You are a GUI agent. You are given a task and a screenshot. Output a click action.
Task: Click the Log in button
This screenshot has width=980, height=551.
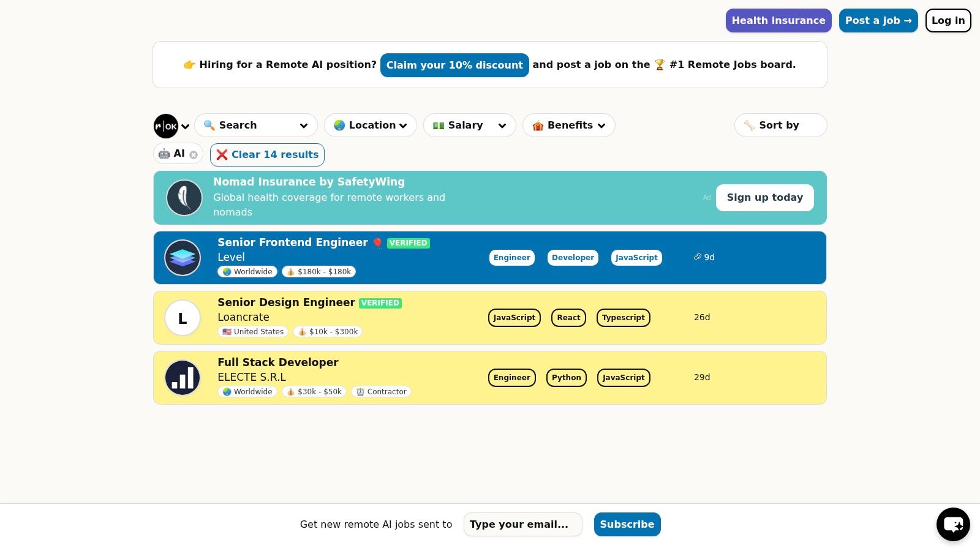pos(948,20)
